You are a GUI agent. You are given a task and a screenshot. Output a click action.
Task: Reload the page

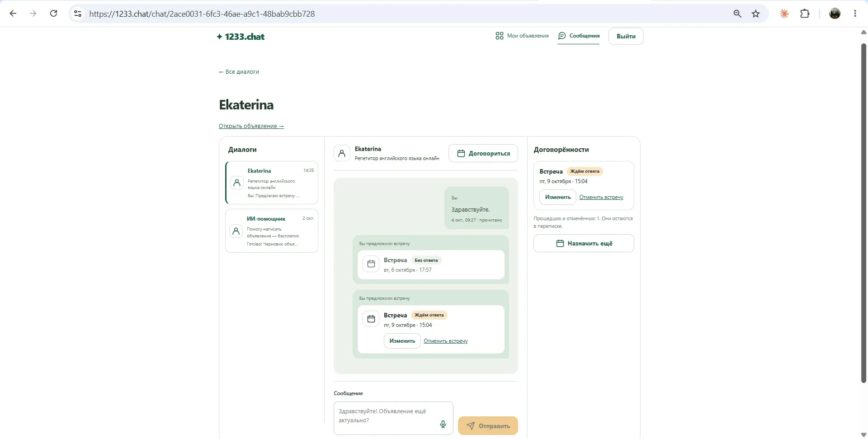[x=53, y=14]
